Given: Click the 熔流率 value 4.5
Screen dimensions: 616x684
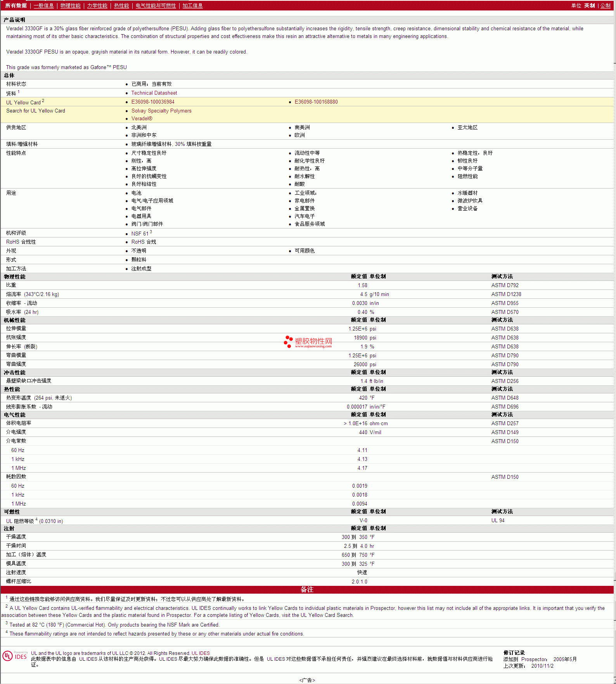Looking at the screenshot, I should click(x=363, y=294).
